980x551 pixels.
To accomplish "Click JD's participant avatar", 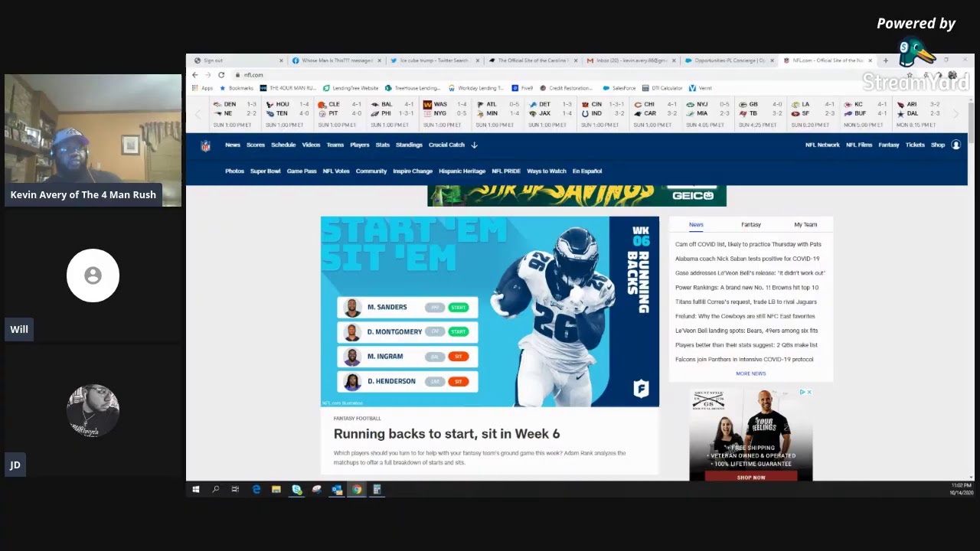I will coord(93,411).
